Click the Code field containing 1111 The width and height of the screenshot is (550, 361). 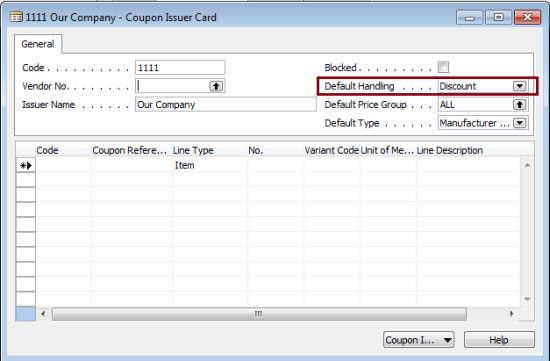[x=180, y=67]
